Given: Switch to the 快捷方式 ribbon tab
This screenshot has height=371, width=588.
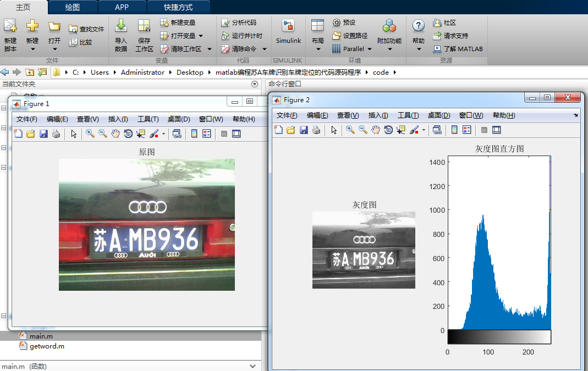Looking at the screenshot, I should click(178, 7).
